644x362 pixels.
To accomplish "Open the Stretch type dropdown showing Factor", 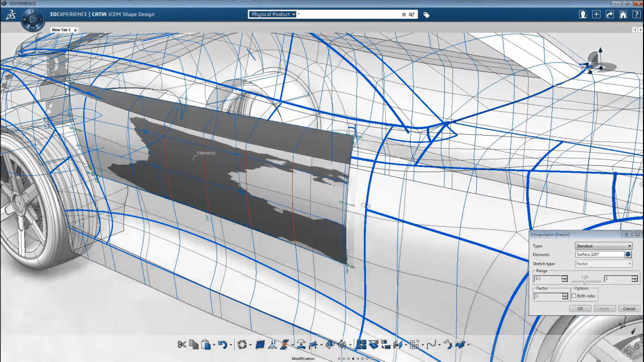I will click(604, 264).
